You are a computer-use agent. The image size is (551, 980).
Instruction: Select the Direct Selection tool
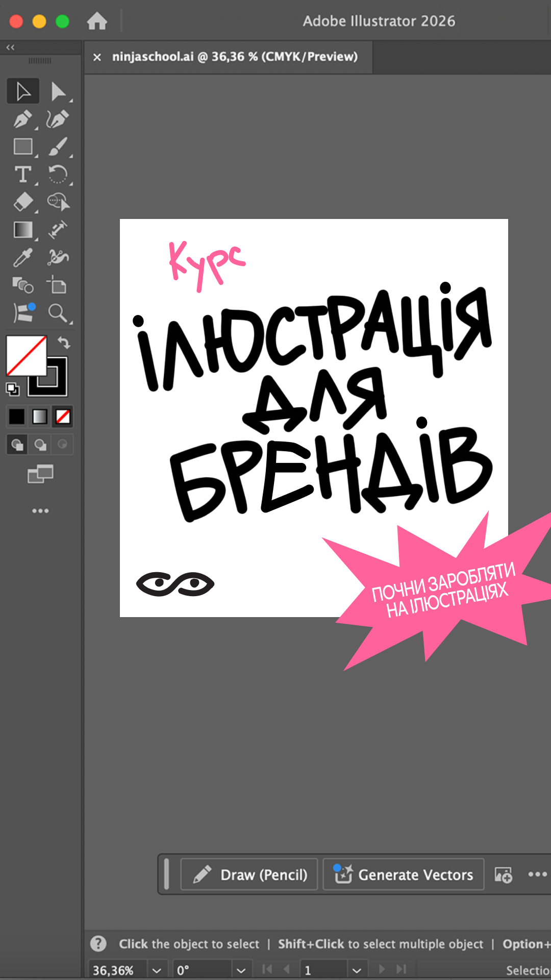coord(58,92)
